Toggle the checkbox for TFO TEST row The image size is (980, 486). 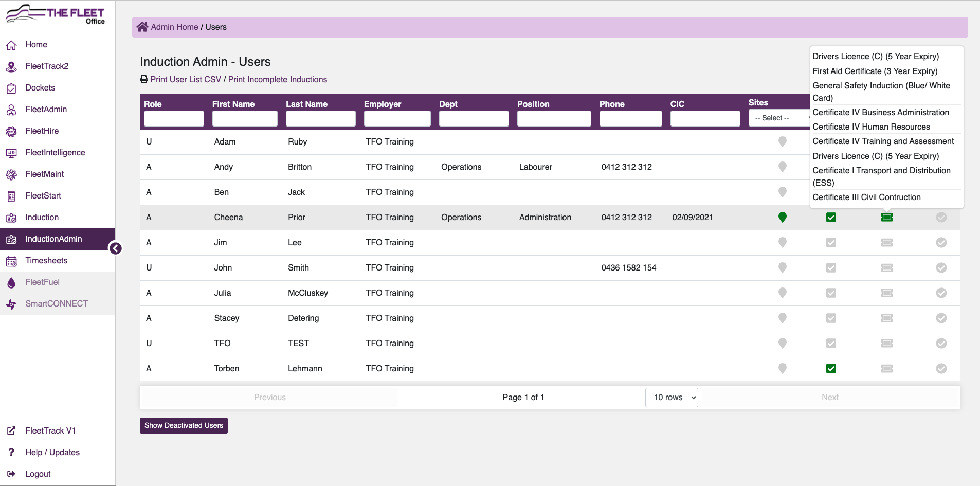click(x=831, y=343)
